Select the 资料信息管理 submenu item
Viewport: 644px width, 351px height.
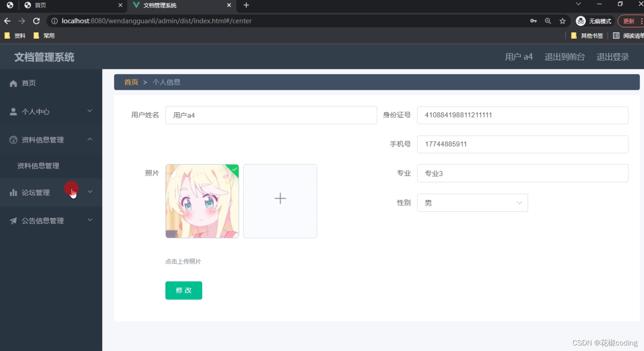click(x=38, y=166)
